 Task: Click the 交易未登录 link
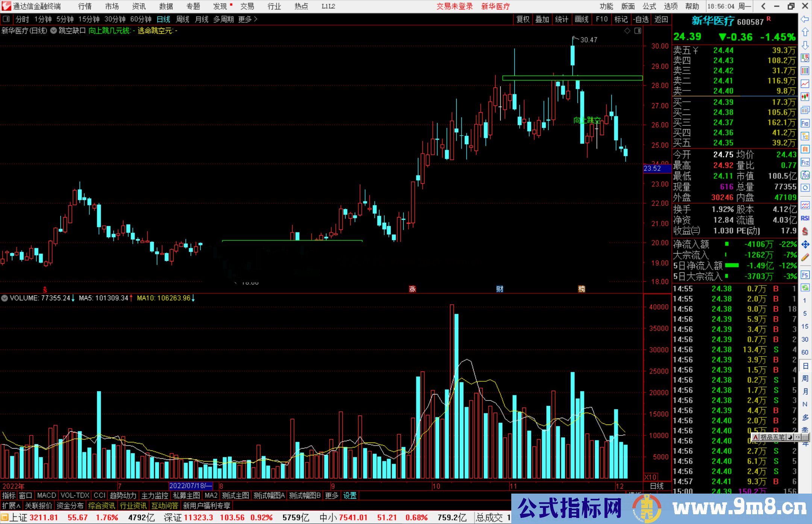(x=454, y=6)
